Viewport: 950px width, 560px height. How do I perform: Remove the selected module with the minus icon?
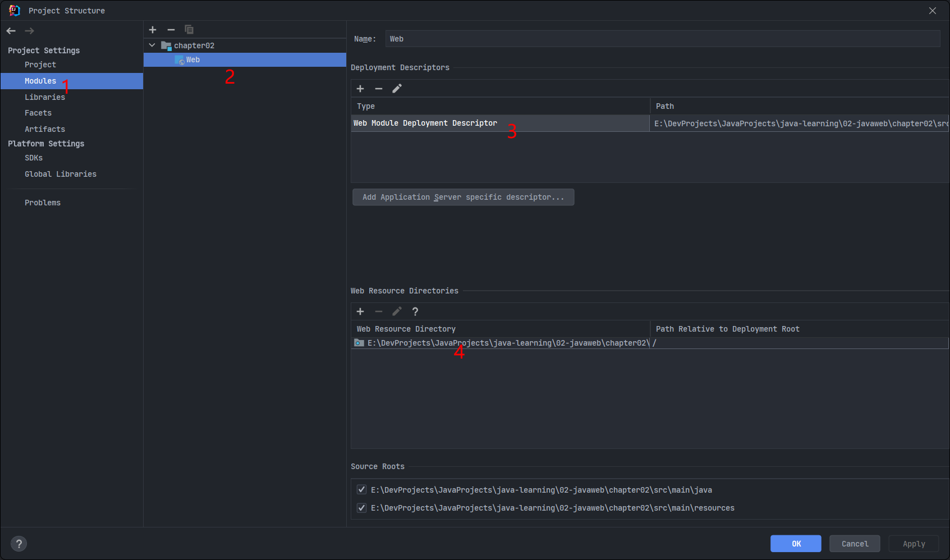click(x=171, y=30)
